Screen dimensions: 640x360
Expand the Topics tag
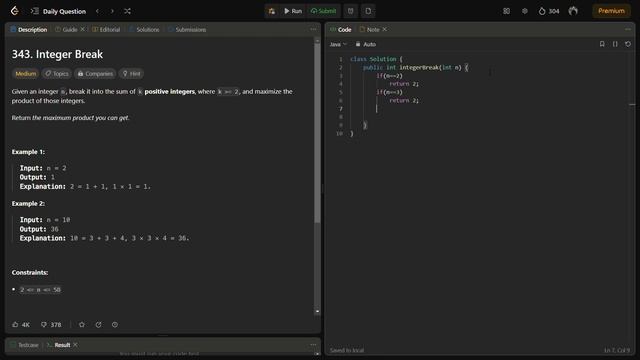57,73
